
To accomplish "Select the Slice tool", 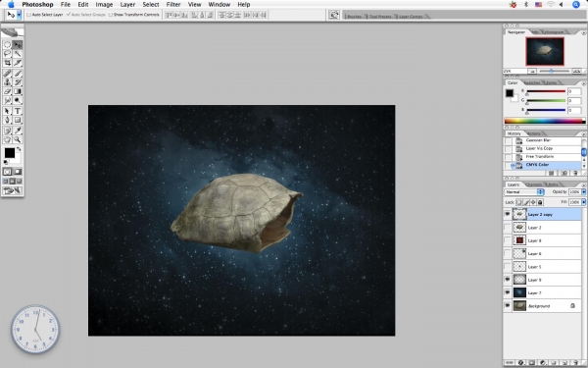I will 18,63.
